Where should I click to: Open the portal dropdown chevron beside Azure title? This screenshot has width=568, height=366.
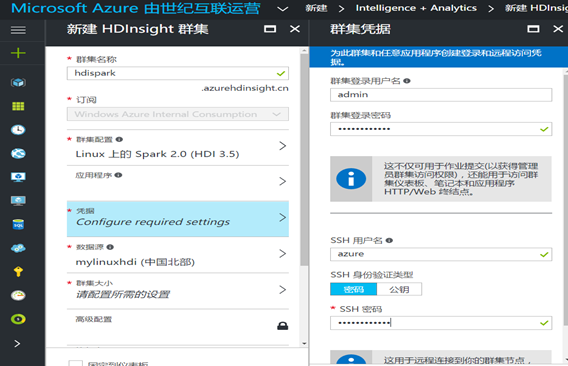pos(283,9)
